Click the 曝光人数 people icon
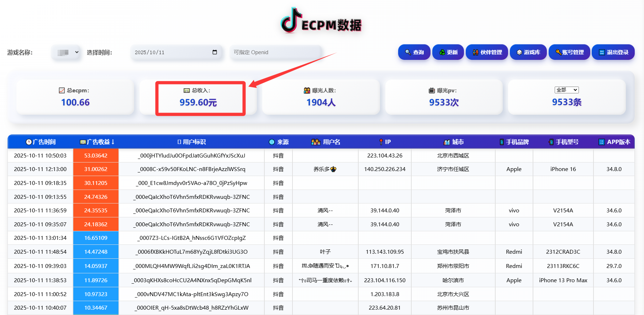Image resolution: width=644 pixels, height=315 pixels. point(307,91)
